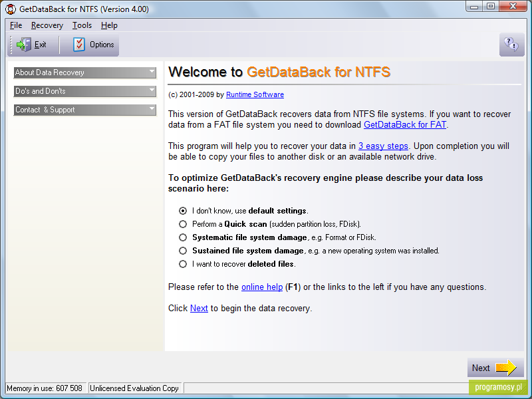Select 'I don't know, use default settings' option
The width and height of the screenshot is (532, 399).
tap(183, 211)
